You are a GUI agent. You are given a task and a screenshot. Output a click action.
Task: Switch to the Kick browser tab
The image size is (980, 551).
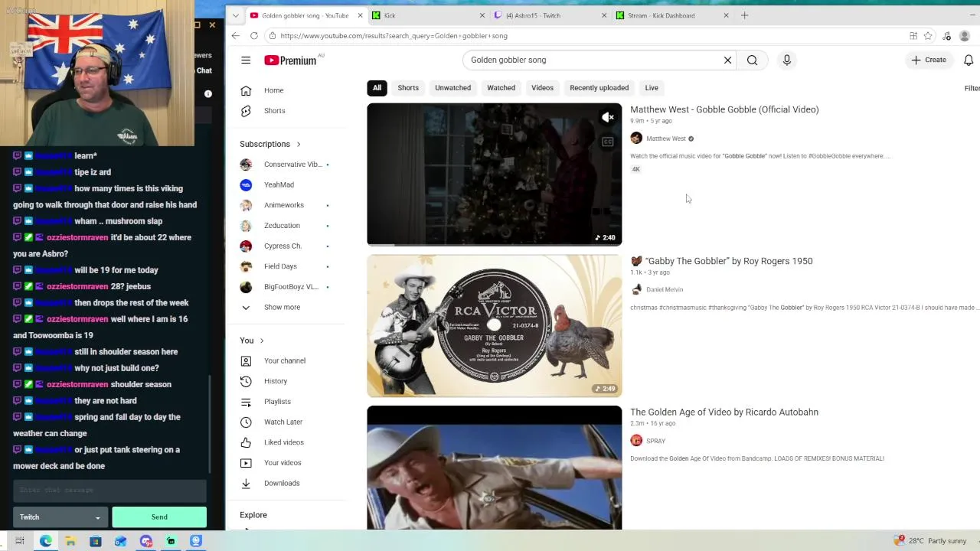[x=429, y=15]
